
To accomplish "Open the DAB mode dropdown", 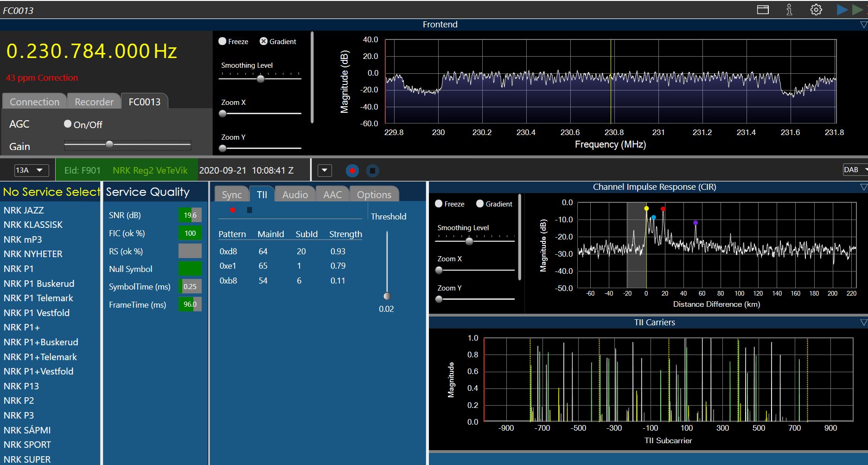I will tap(854, 170).
